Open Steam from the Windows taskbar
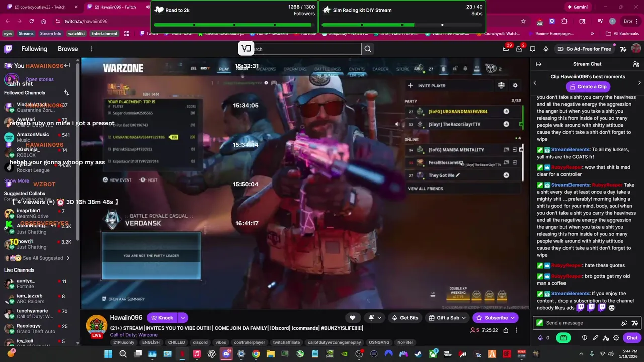The height and width of the screenshot is (362, 644). pyautogui.click(x=418, y=354)
